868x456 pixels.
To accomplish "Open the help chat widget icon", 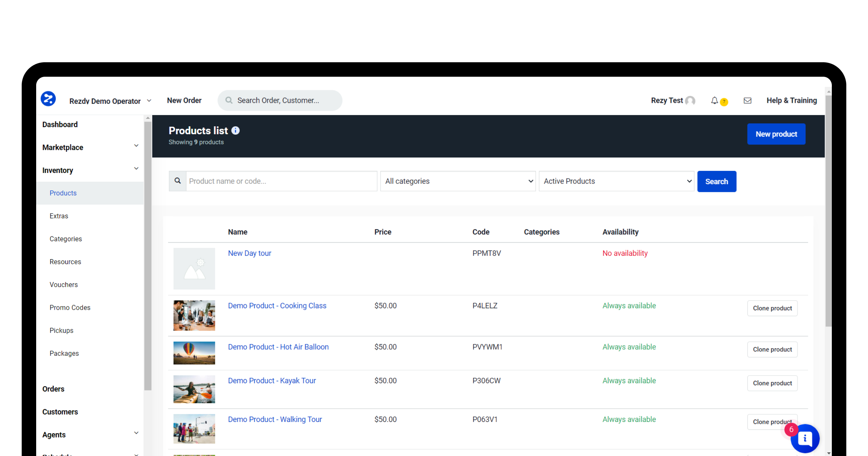I will pyautogui.click(x=805, y=438).
